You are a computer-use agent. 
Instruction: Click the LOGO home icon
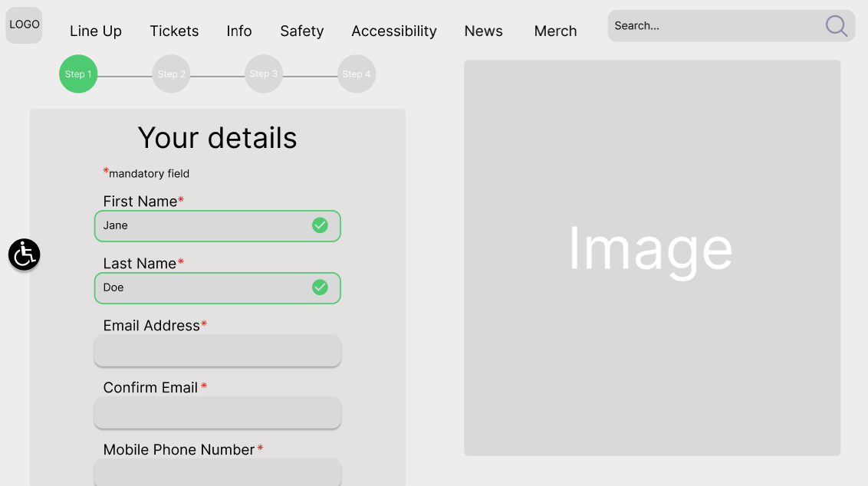[x=24, y=25]
